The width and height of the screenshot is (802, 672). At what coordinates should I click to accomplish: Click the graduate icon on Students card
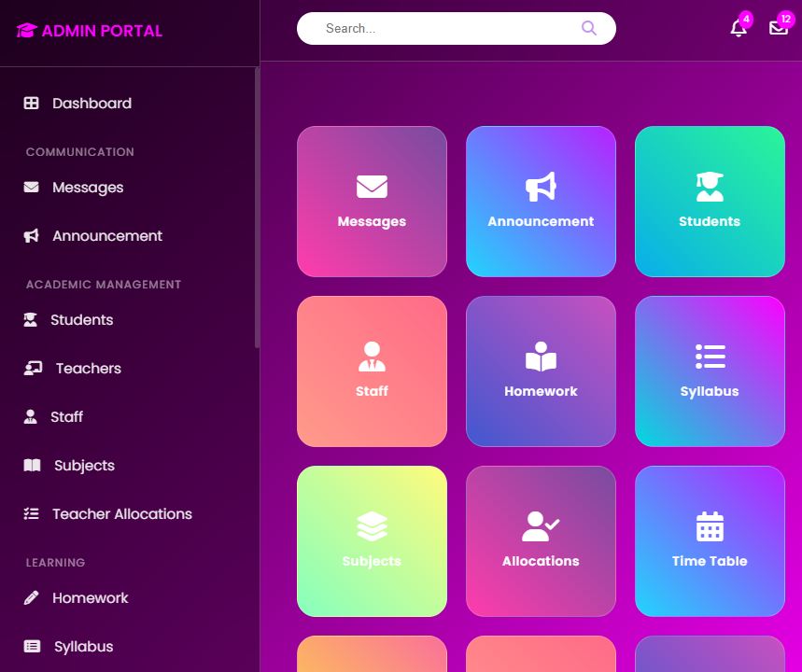click(x=710, y=187)
